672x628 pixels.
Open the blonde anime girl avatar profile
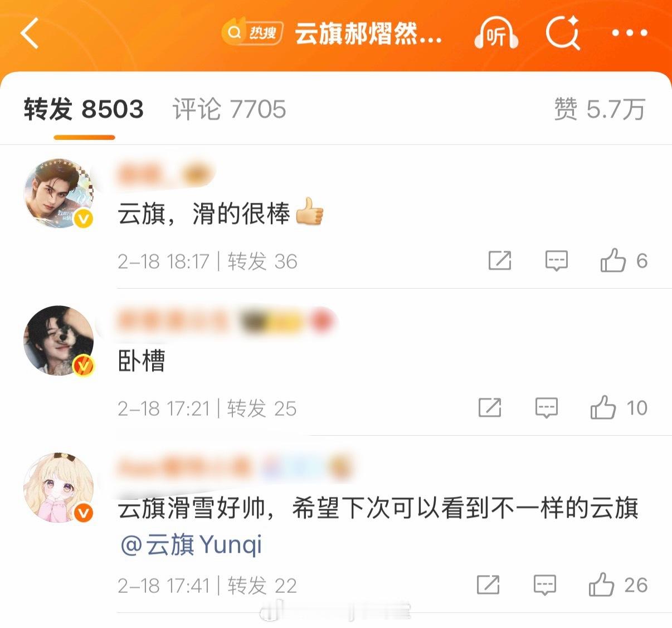(59, 488)
